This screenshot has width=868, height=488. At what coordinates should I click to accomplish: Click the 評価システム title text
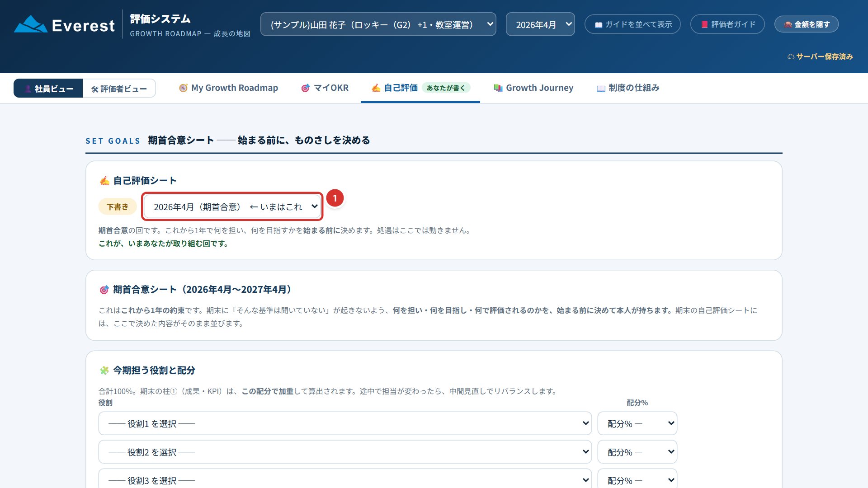point(160,19)
